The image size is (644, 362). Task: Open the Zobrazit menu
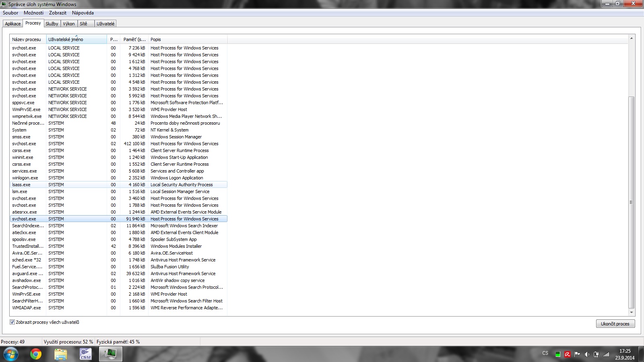click(58, 13)
